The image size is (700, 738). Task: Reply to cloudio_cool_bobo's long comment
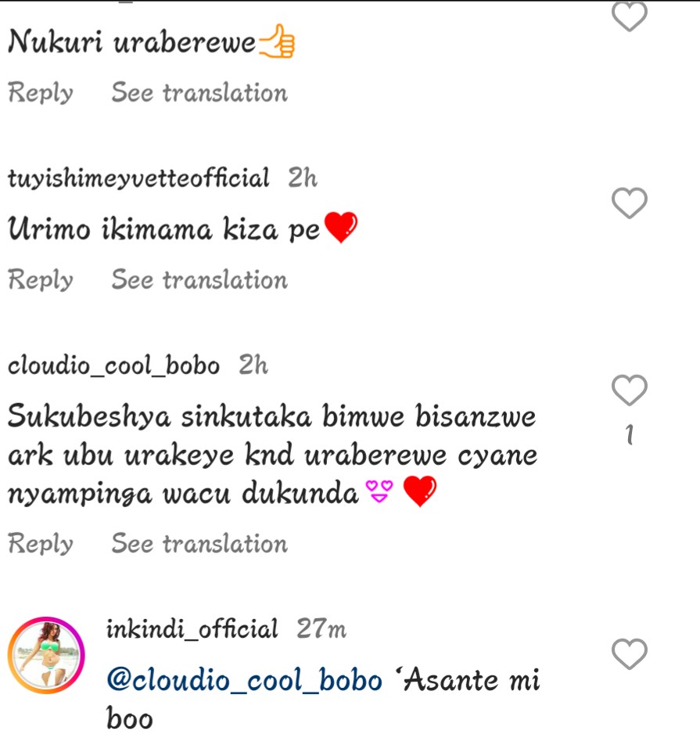tap(41, 543)
